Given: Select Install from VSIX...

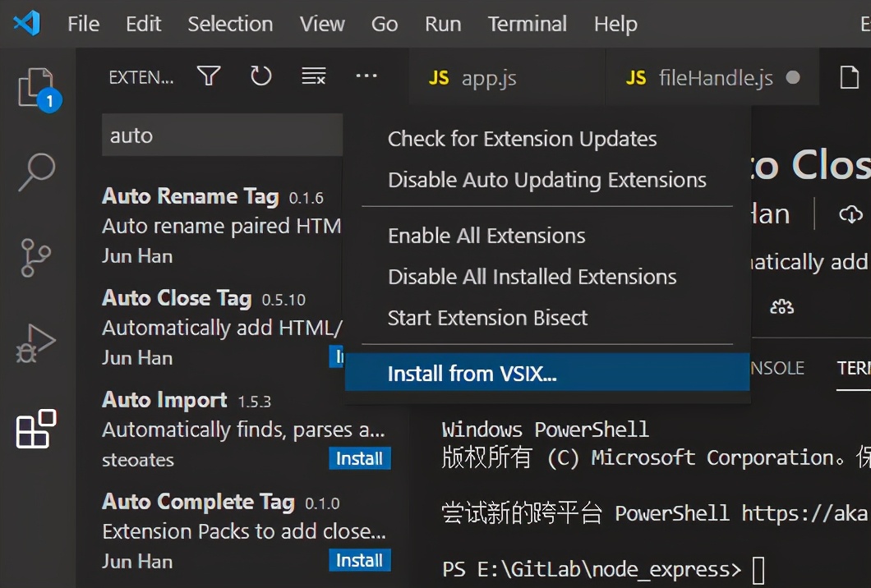Looking at the screenshot, I should tap(472, 373).
